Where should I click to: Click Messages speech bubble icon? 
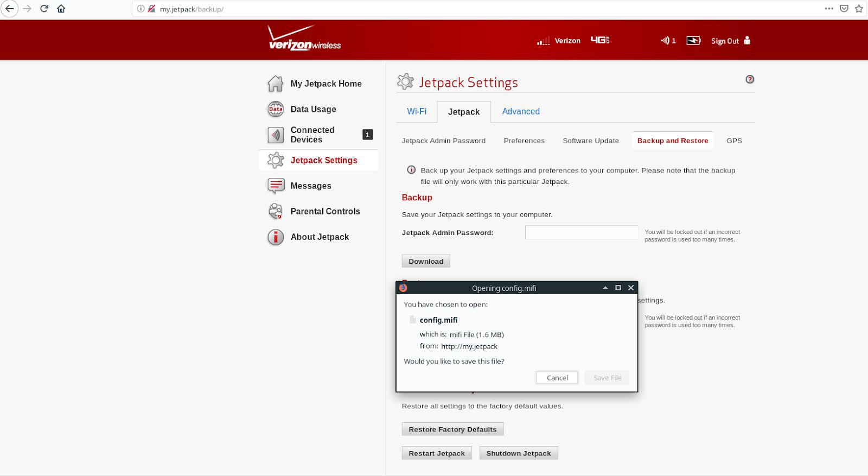(276, 186)
